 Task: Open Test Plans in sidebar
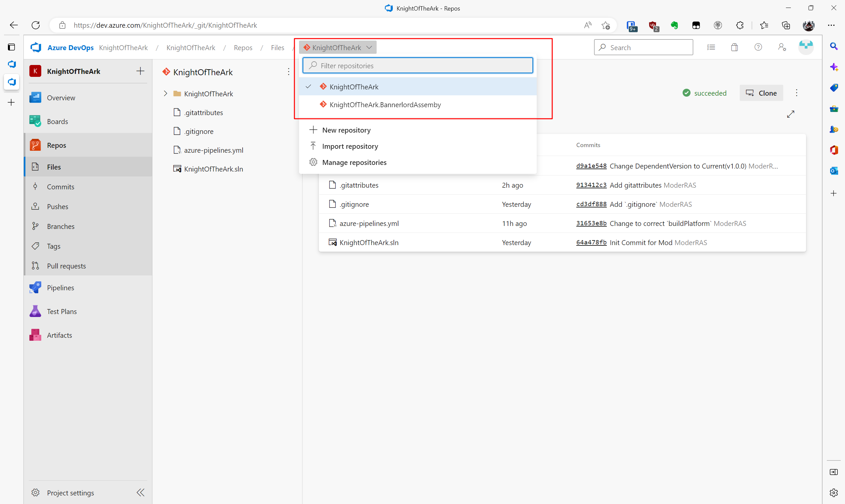pos(61,311)
